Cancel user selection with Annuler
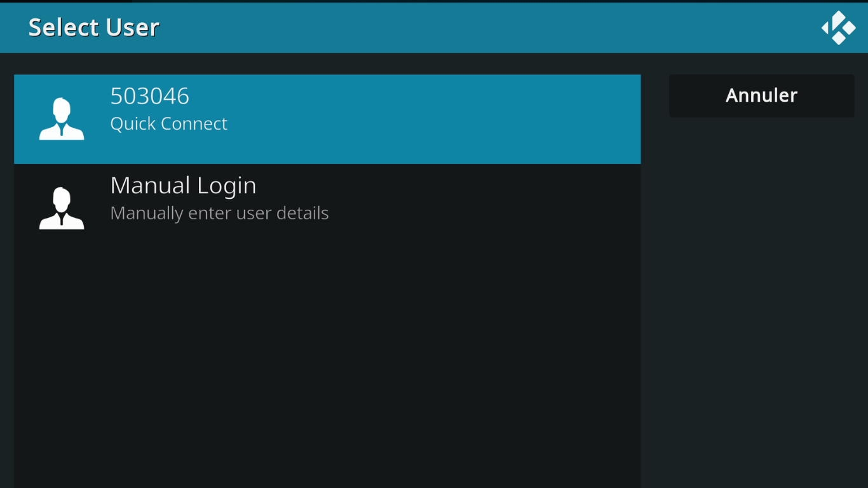 (x=761, y=95)
